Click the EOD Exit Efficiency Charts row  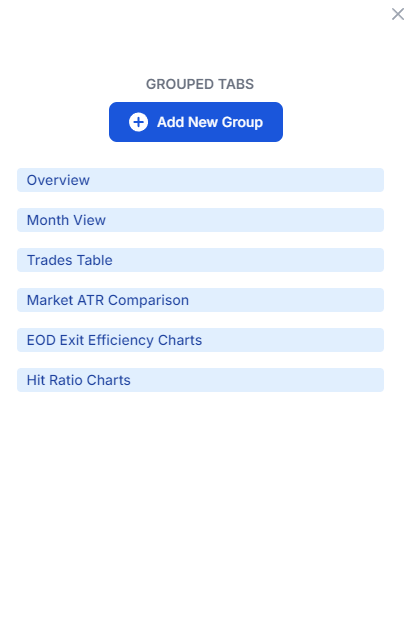pyautogui.click(x=200, y=340)
